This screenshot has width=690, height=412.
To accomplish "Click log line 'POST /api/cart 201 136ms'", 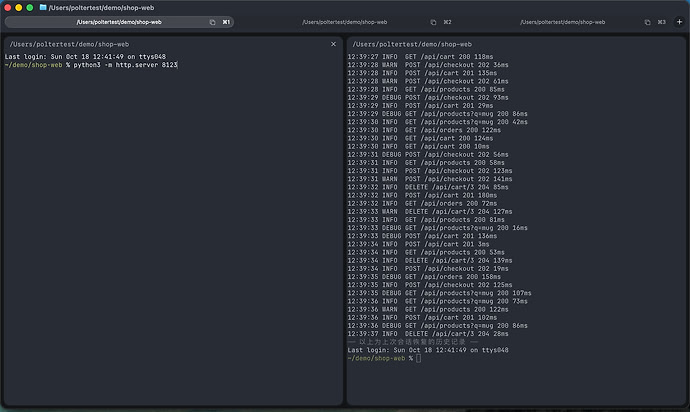I will tap(422, 235).
